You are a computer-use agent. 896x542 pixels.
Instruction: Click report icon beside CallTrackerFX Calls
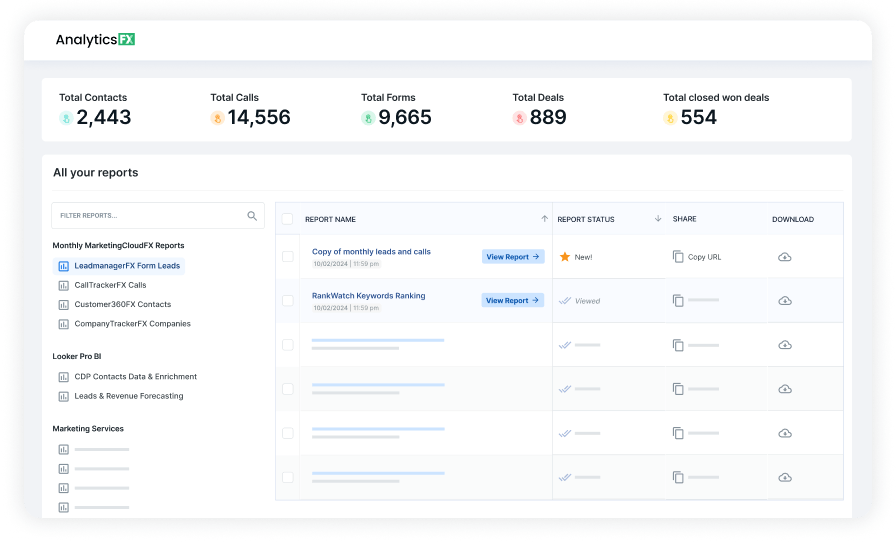tap(63, 285)
